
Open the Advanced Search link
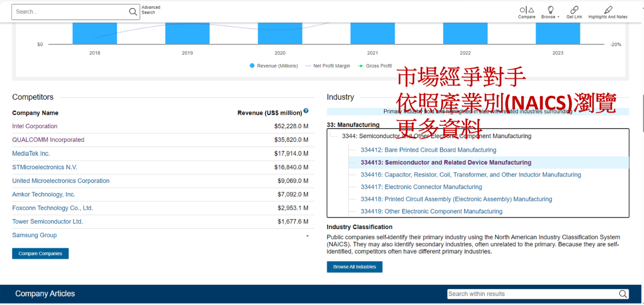151,10
